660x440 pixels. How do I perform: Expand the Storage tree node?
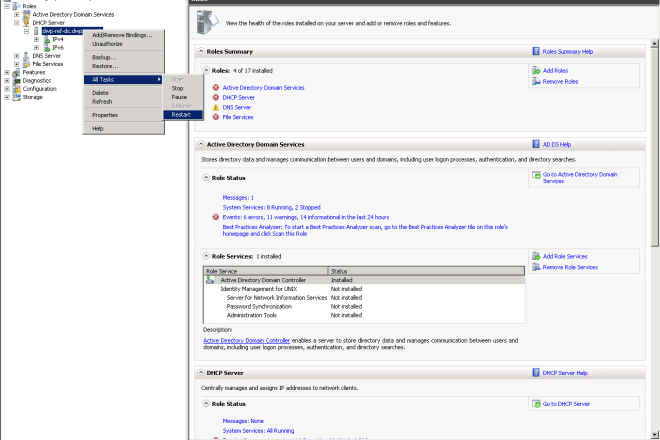pyautogui.click(x=6, y=97)
